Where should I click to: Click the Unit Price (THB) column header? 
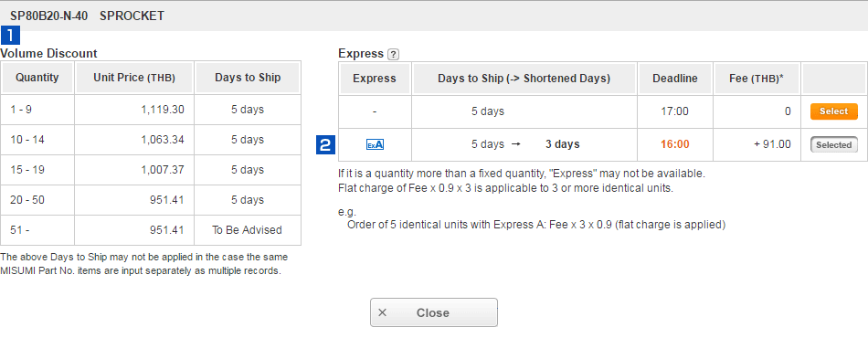(134, 78)
